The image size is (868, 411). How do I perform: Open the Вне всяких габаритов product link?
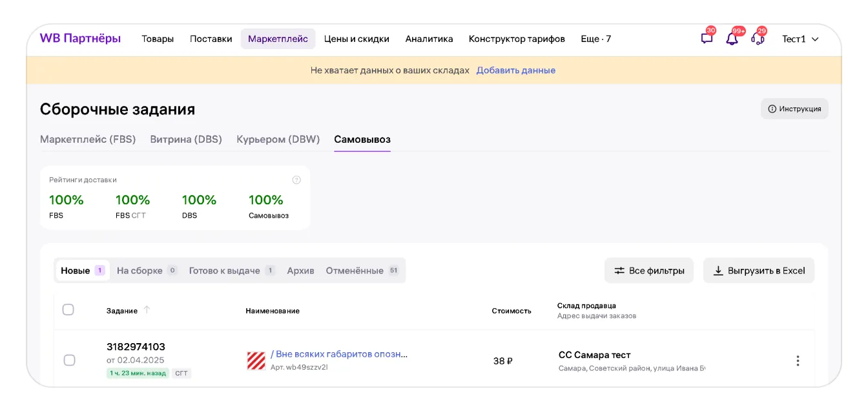(x=339, y=354)
